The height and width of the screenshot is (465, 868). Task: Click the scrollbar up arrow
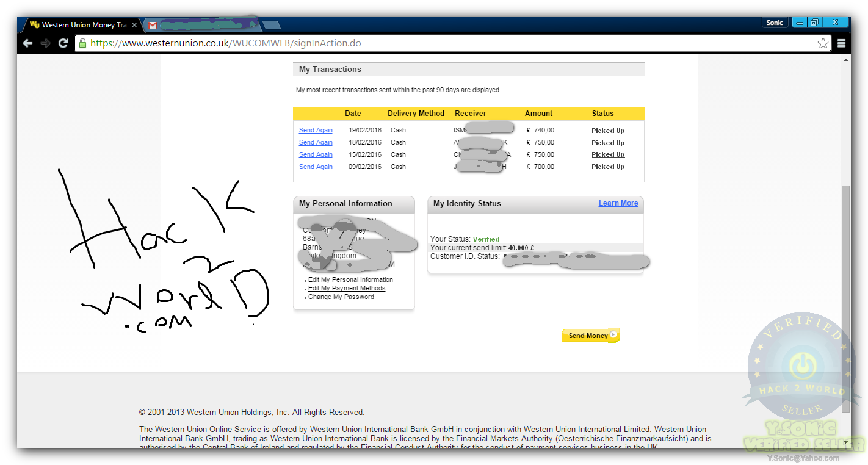(x=845, y=60)
